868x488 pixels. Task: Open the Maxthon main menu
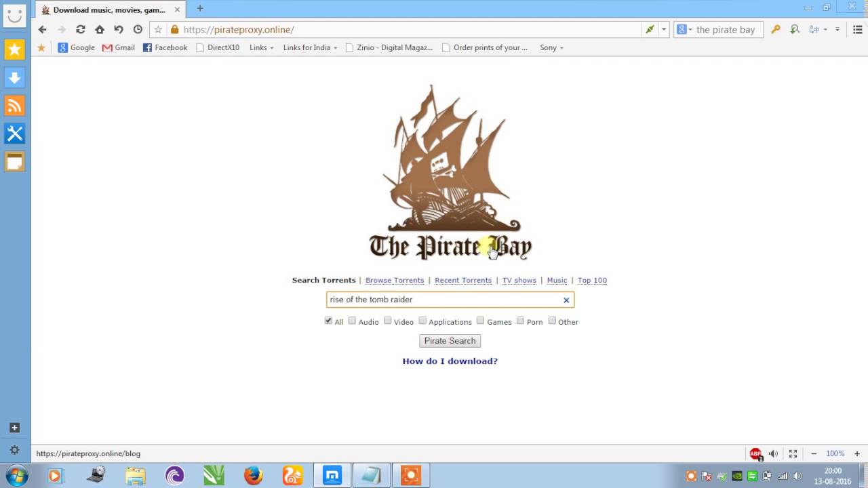[858, 30]
